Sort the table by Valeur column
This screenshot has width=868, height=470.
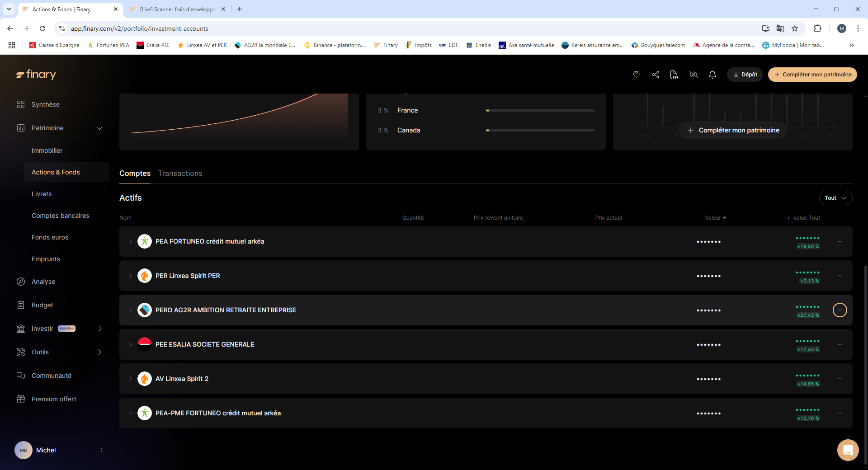[715, 218]
